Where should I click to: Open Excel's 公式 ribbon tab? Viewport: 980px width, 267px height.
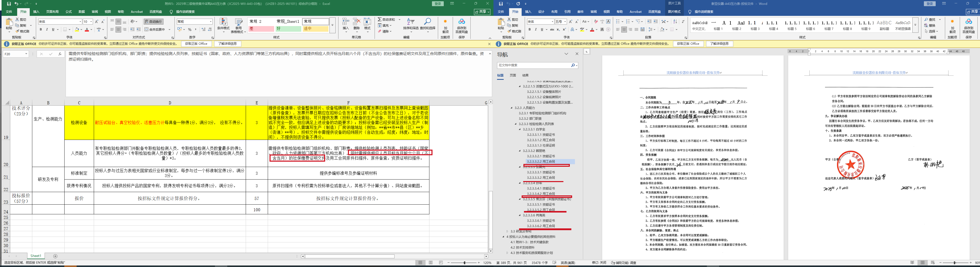[x=68, y=12]
